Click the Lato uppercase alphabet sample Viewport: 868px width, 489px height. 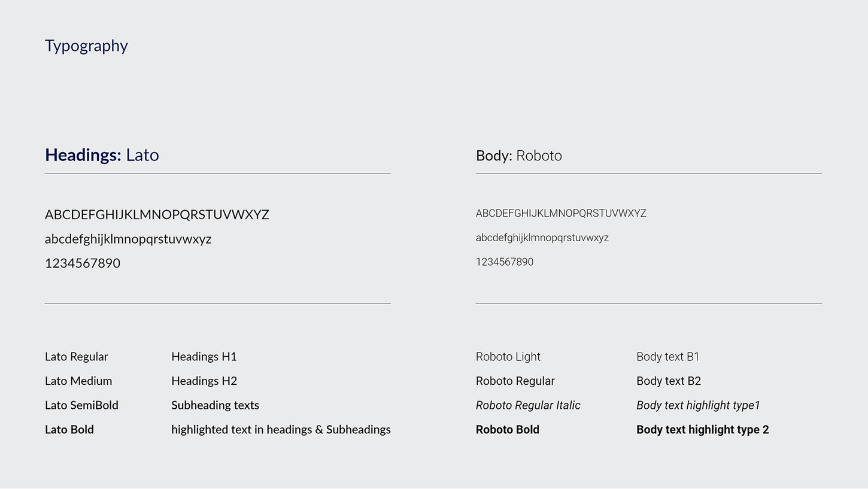[x=157, y=214]
